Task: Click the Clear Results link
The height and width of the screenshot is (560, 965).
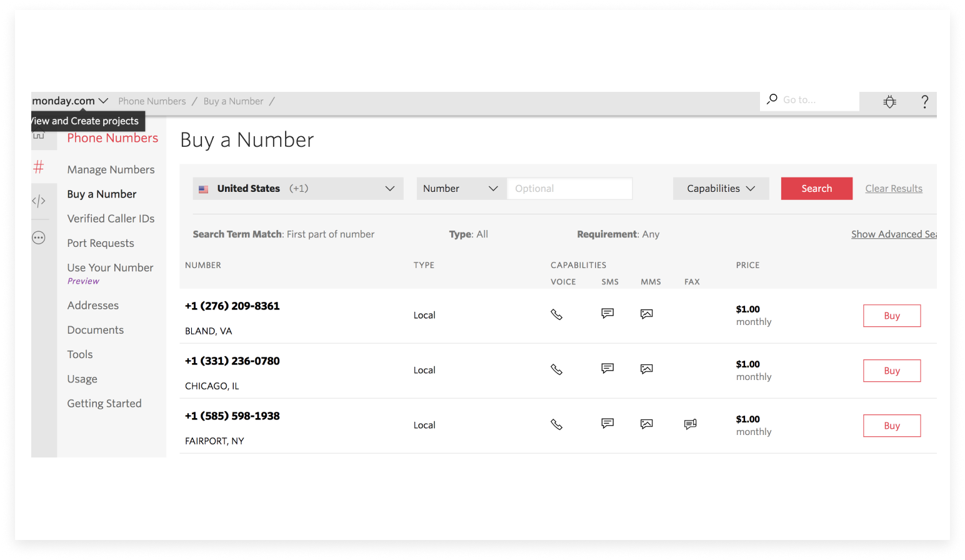Action: click(x=894, y=188)
